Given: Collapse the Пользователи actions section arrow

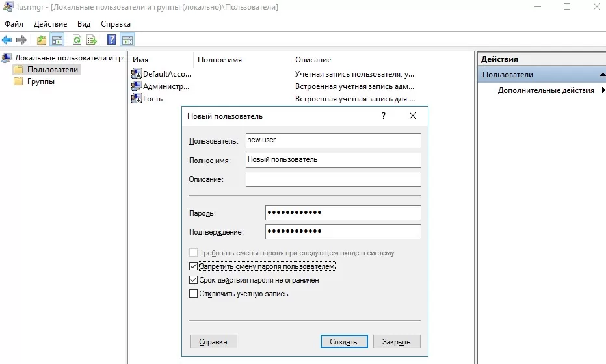Looking at the screenshot, I should [x=603, y=75].
